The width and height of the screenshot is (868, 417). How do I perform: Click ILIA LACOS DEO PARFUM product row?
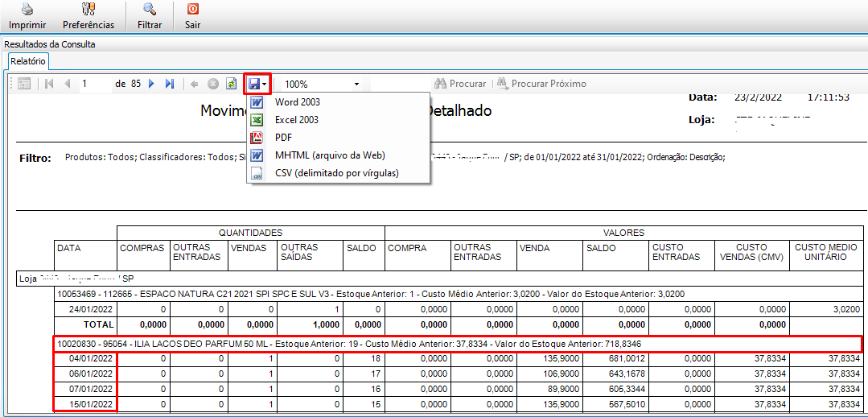(457, 345)
